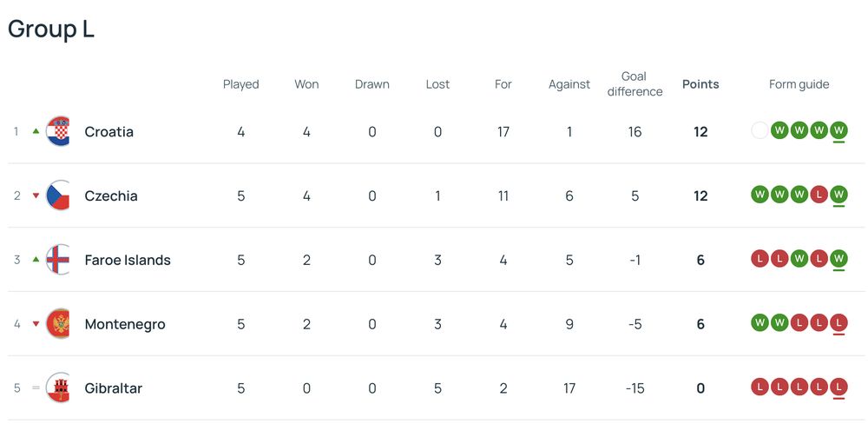Click the Gibraltar flag icon

pyautogui.click(x=58, y=388)
